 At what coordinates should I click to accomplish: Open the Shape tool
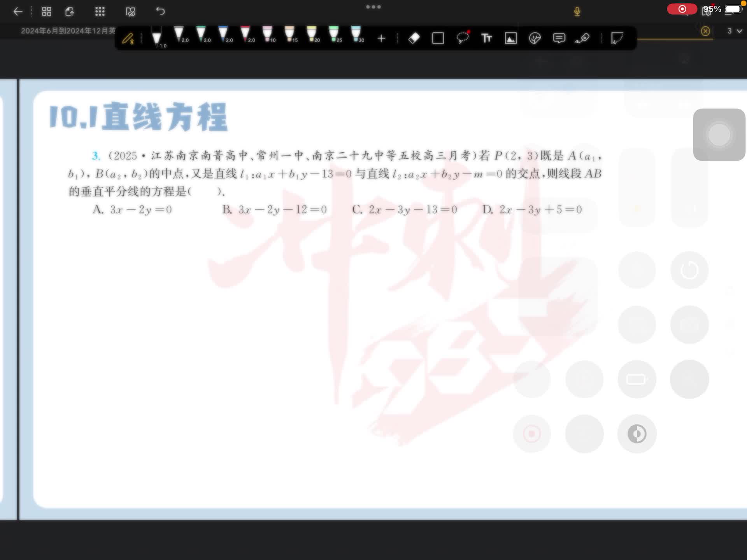point(438,38)
